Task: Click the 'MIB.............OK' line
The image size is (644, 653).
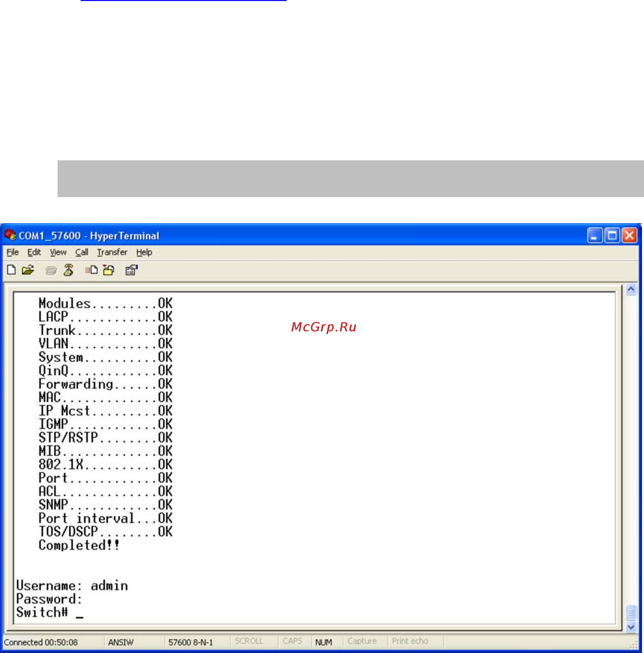Action: pyautogui.click(x=105, y=451)
